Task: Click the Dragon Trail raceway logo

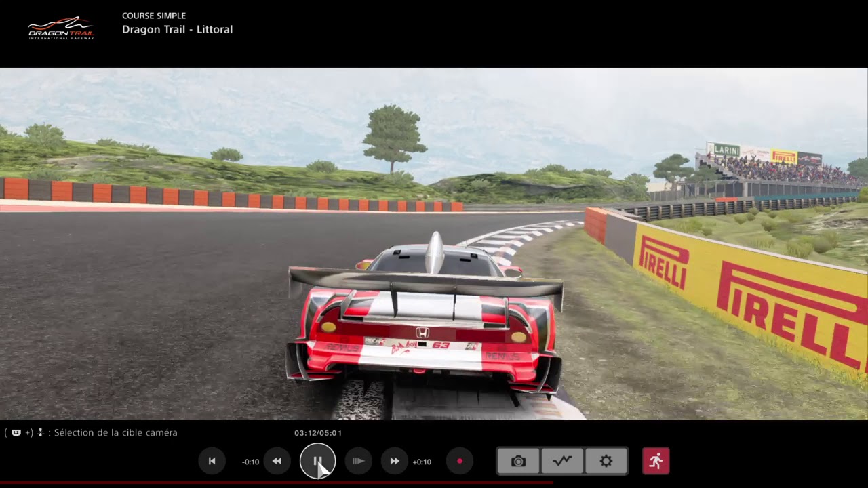Action: tap(61, 28)
